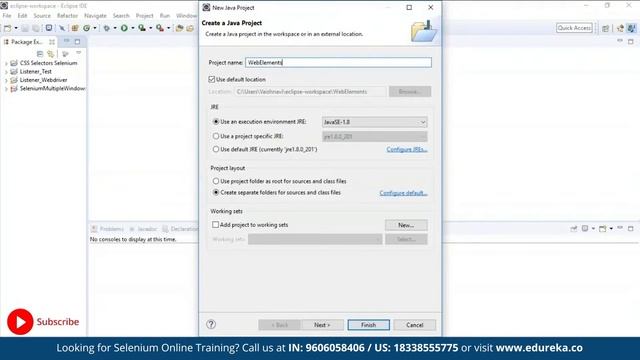
Task: Select Use project folder as root option
Action: [x=216, y=181]
